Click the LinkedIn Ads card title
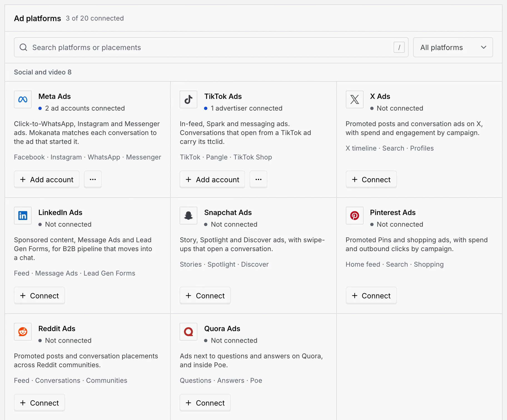 [x=60, y=212]
